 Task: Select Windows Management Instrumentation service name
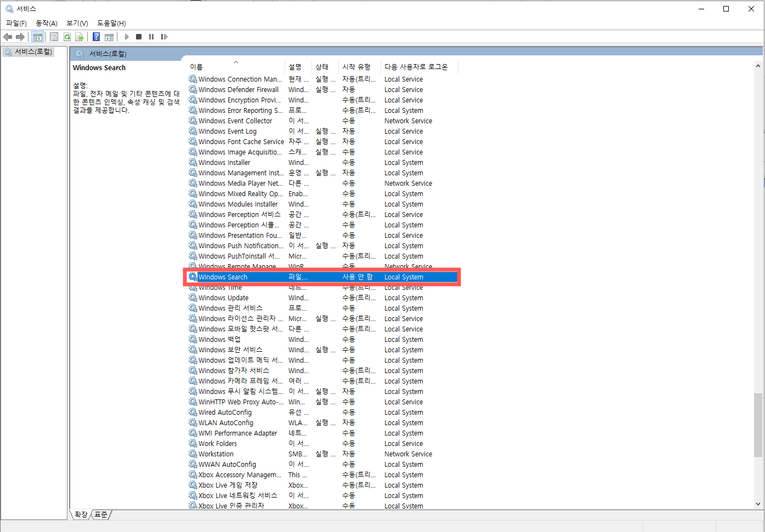(x=241, y=173)
